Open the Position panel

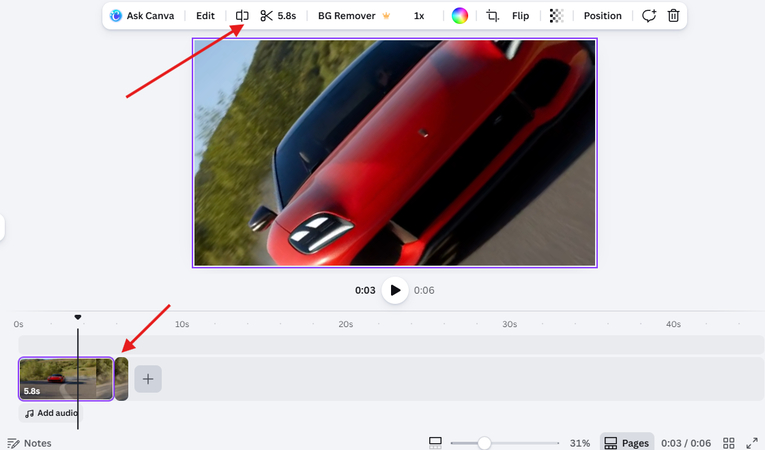603,16
